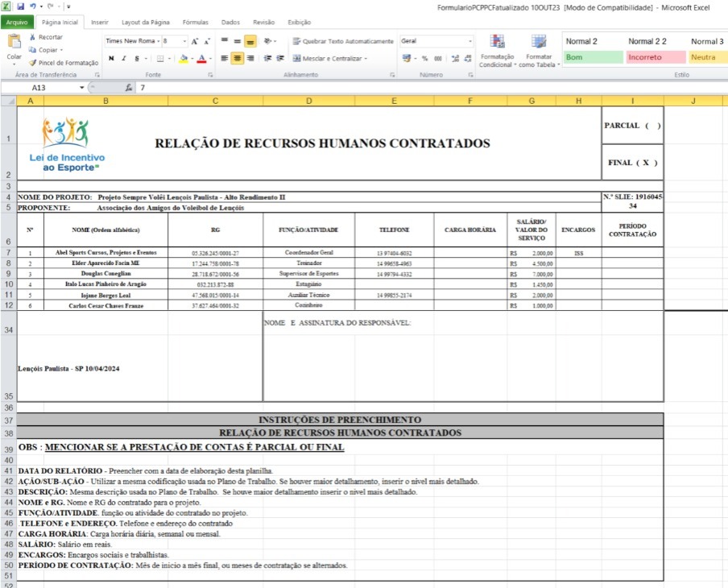Click the Redo arrow icon
The width and height of the screenshot is (728, 588).
click(50, 6)
